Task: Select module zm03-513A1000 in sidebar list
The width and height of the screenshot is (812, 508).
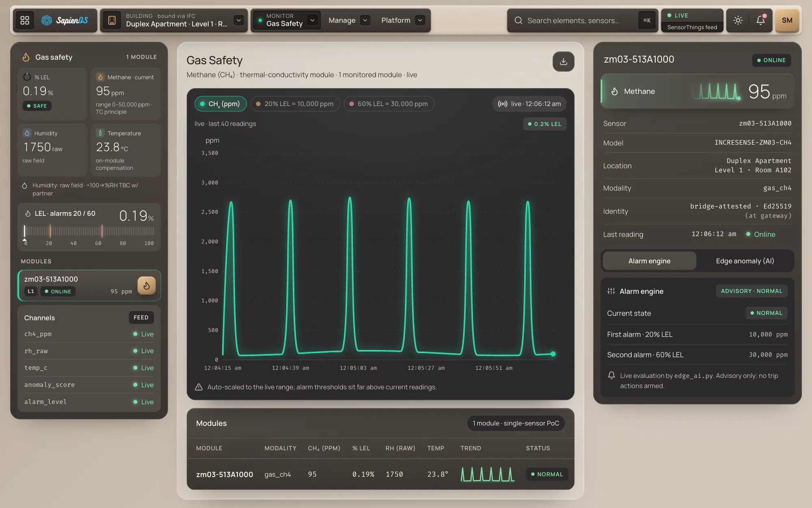Action: coord(89,285)
